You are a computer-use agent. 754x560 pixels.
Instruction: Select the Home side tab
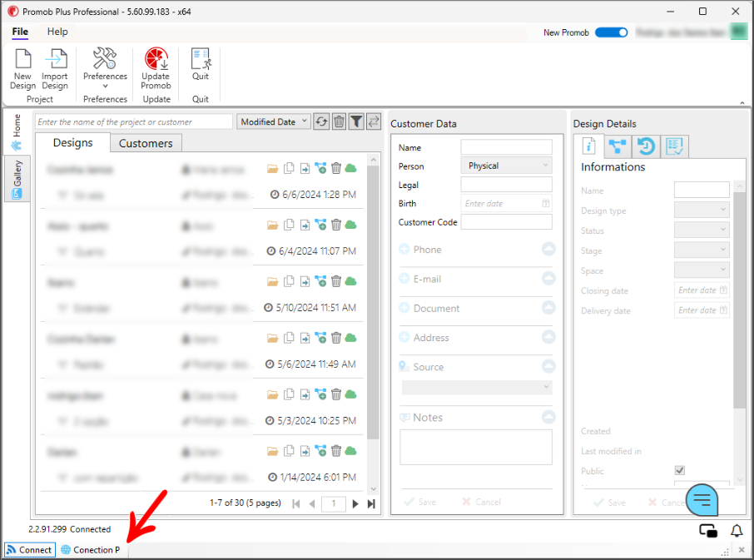click(x=17, y=132)
